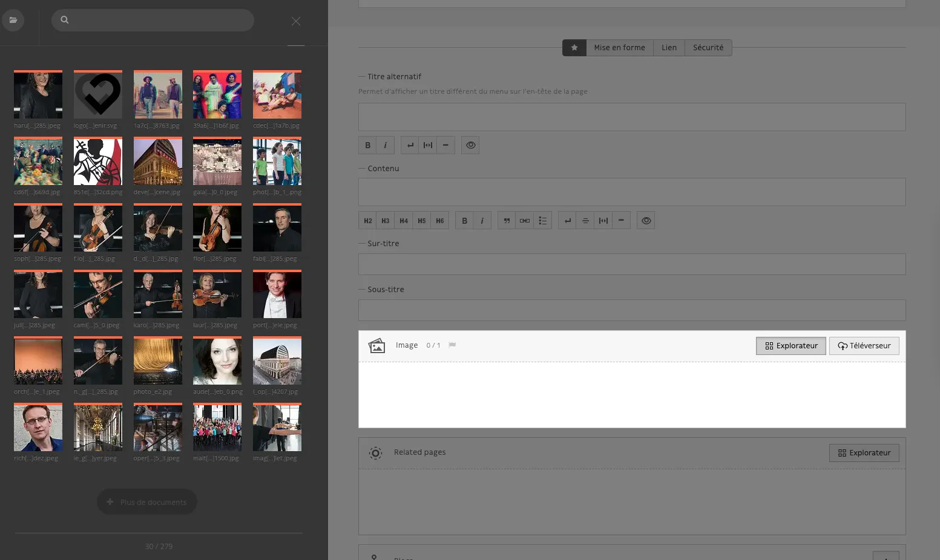
Task: Click the Titre alternatif text field
Action: click(x=632, y=117)
